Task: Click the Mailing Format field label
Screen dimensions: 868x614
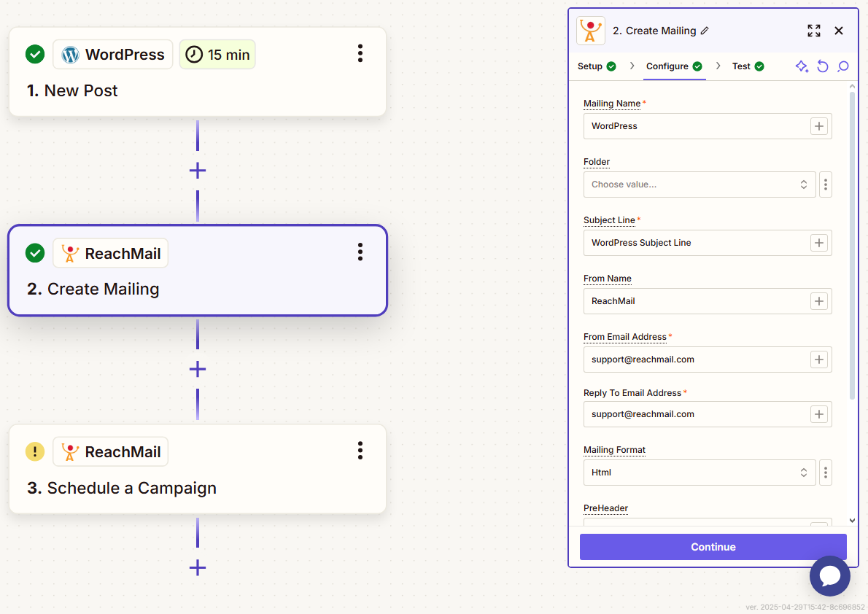Action: pyautogui.click(x=614, y=450)
